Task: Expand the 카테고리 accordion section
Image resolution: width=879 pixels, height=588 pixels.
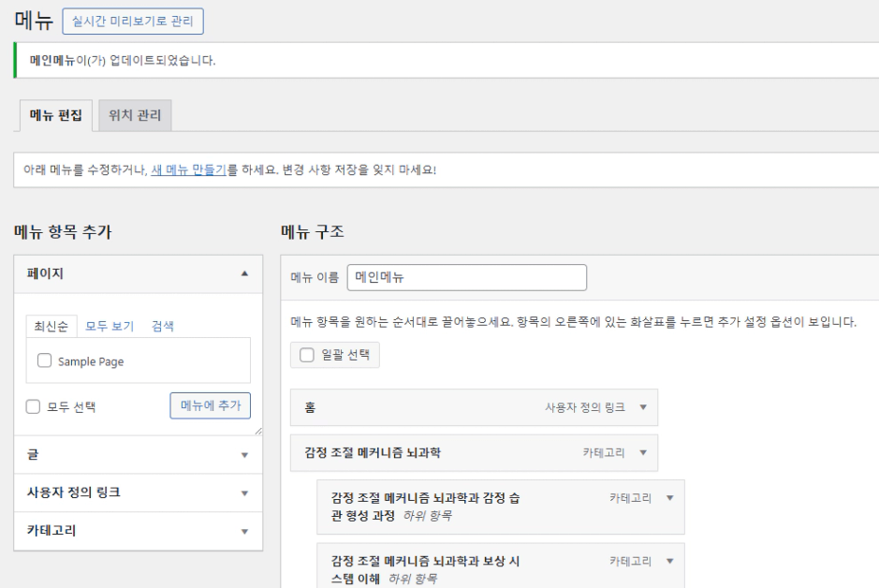Action: [245, 531]
